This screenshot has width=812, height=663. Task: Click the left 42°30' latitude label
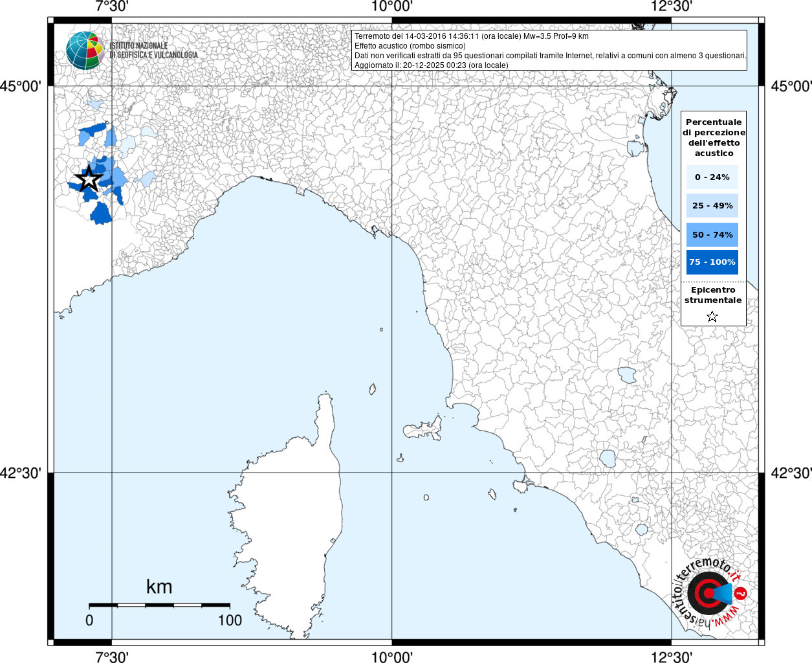(x=21, y=473)
